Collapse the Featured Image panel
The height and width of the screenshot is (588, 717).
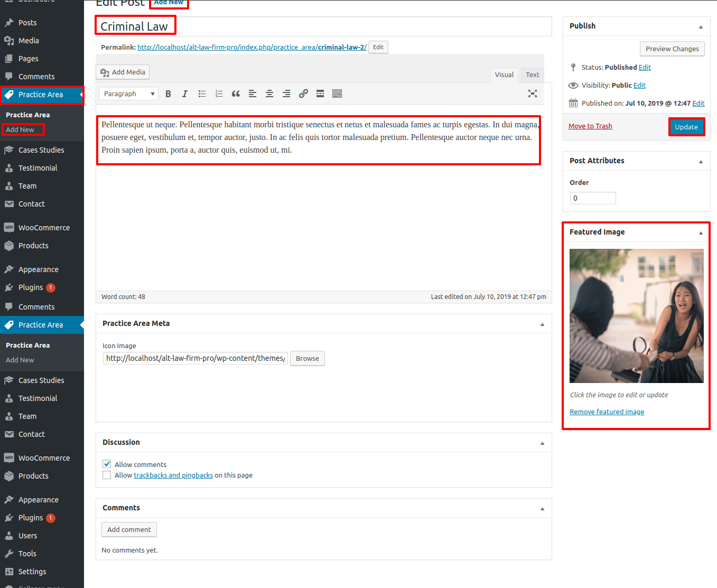701,232
